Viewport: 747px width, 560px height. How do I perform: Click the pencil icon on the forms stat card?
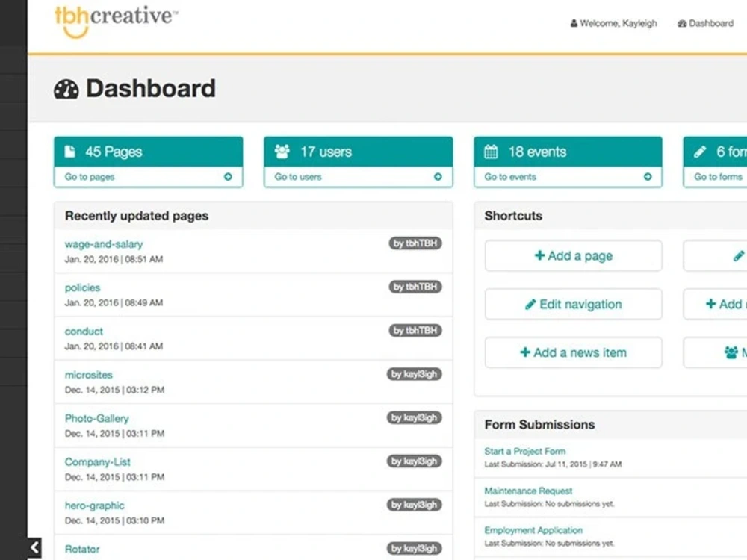coord(701,151)
